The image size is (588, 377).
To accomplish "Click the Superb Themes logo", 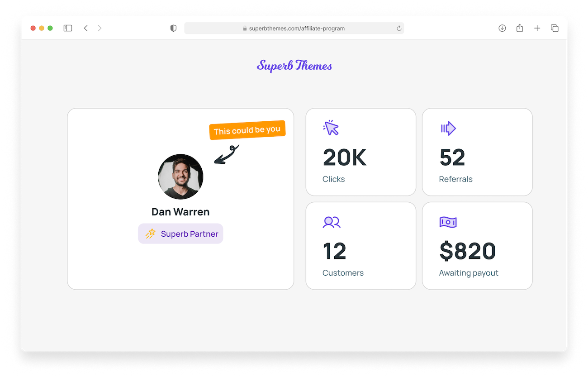I will point(294,66).
